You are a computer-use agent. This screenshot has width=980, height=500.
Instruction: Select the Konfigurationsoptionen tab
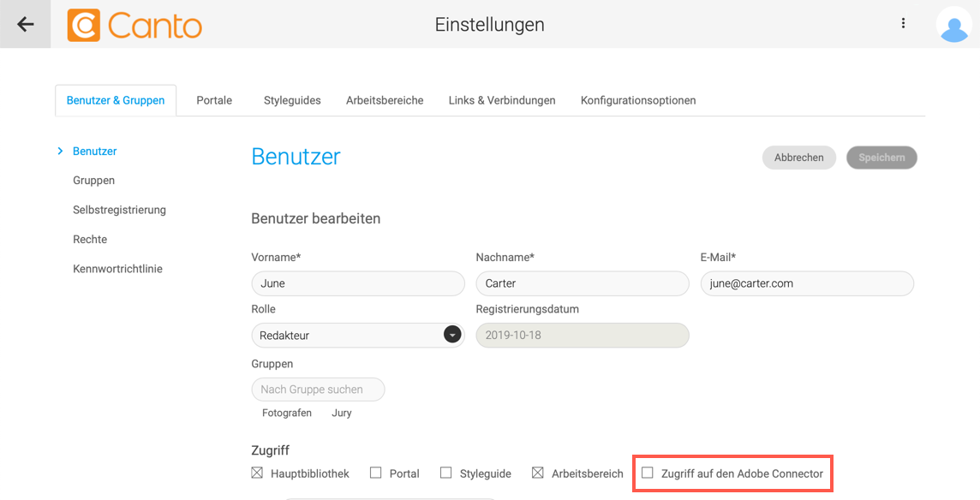point(638,100)
